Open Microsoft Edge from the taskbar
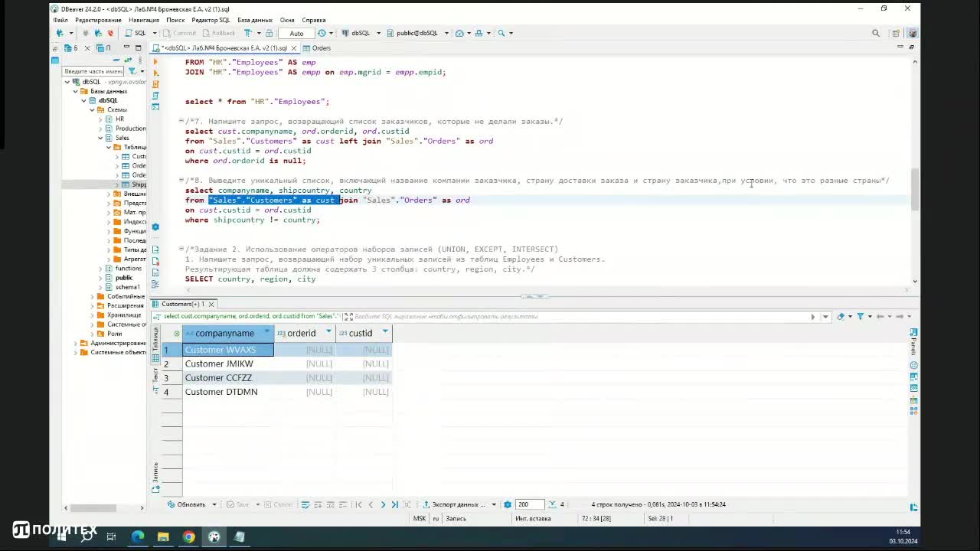Viewport: 980px width, 551px height. (x=138, y=536)
